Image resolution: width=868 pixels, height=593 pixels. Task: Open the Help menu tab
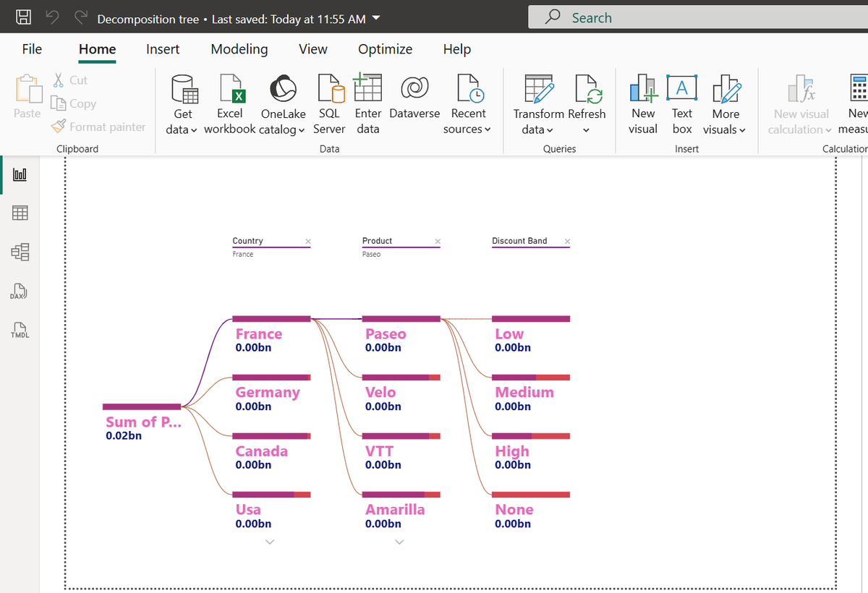click(x=456, y=49)
